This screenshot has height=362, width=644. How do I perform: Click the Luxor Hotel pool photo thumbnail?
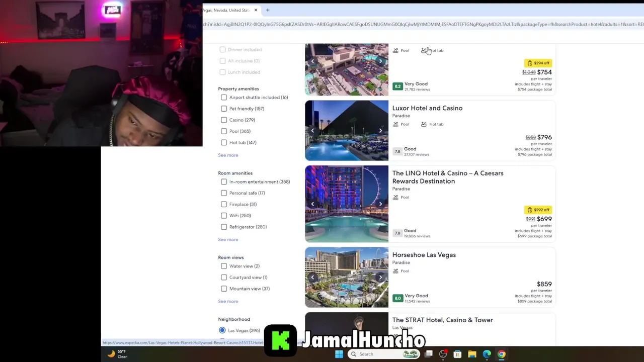(x=347, y=131)
